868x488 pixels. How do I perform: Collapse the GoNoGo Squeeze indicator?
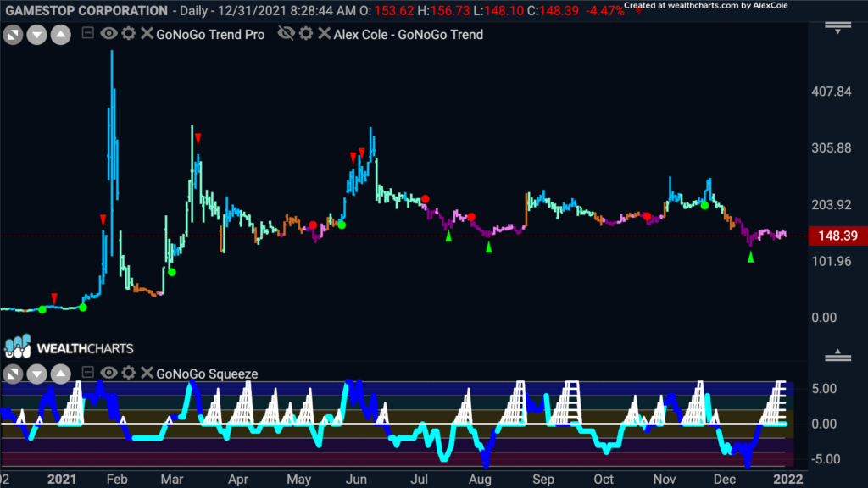pos(87,373)
